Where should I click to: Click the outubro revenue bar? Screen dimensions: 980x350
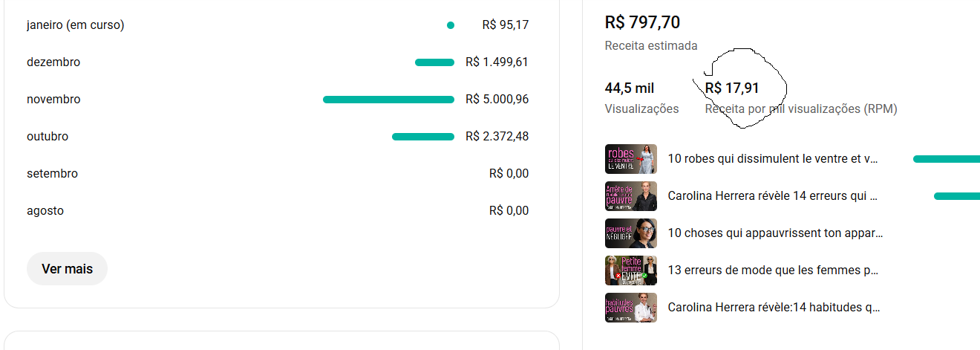[422, 137]
